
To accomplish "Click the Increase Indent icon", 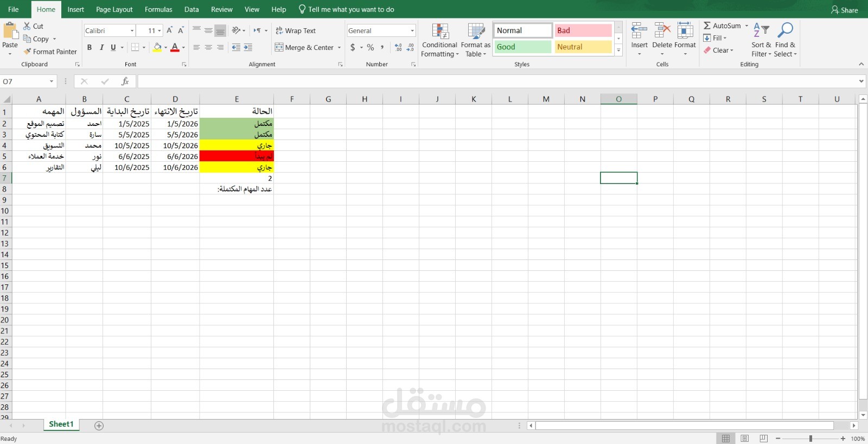I will tap(248, 47).
